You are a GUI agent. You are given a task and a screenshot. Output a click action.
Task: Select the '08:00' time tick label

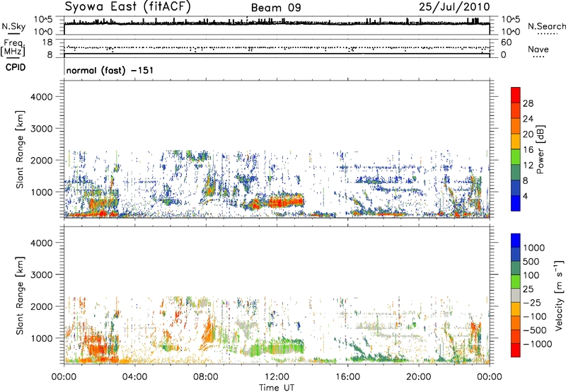tap(206, 377)
